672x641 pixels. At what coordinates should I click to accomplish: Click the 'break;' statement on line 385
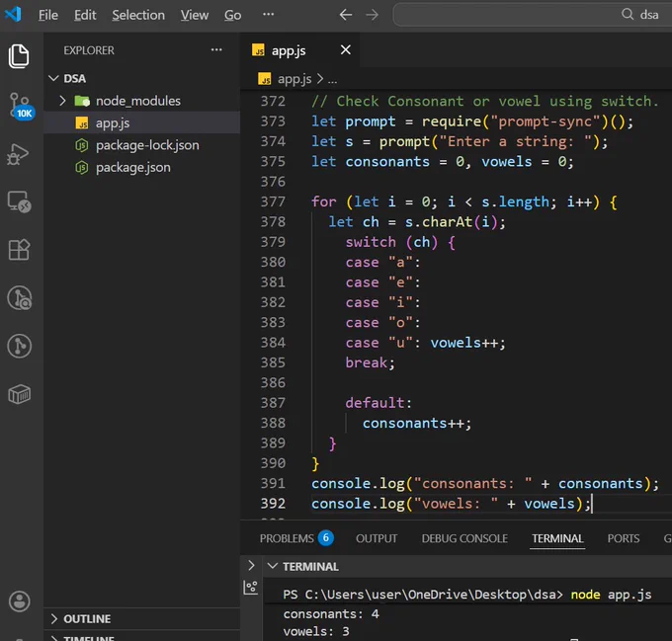[x=370, y=362]
